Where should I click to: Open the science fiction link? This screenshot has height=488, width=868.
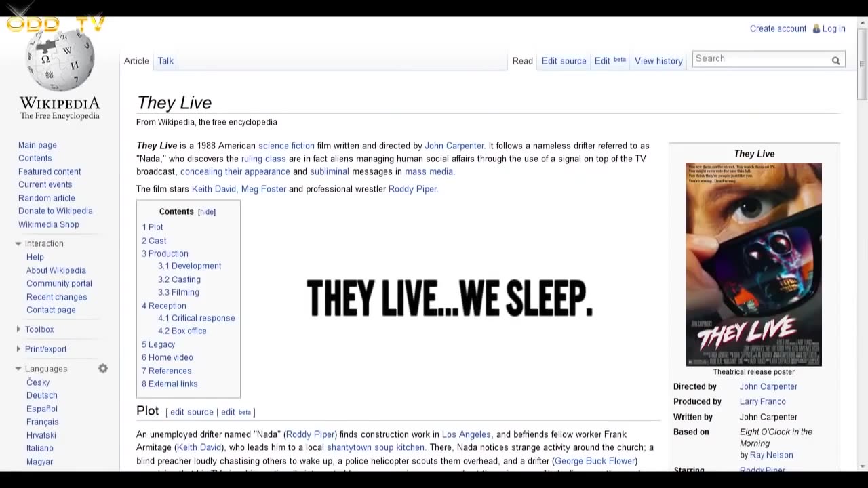pos(286,146)
